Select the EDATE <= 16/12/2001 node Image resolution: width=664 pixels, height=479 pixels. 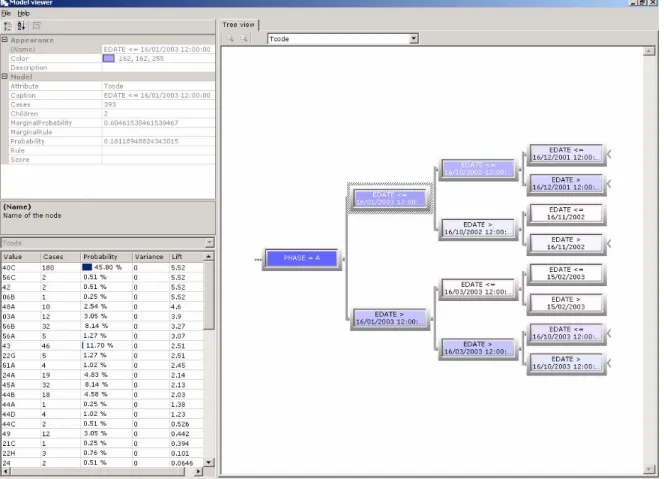[x=566, y=154]
